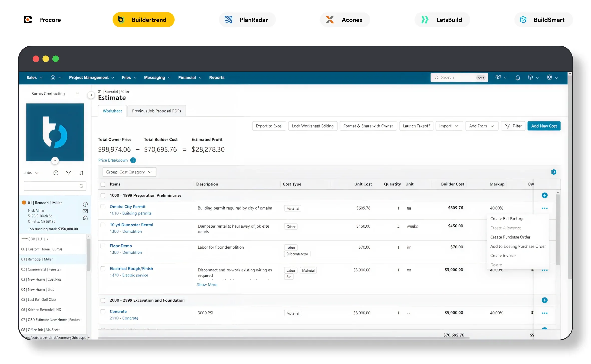Click Add New Cost
This screenshot has width=591, height=364.
click(x=544, y=126)
